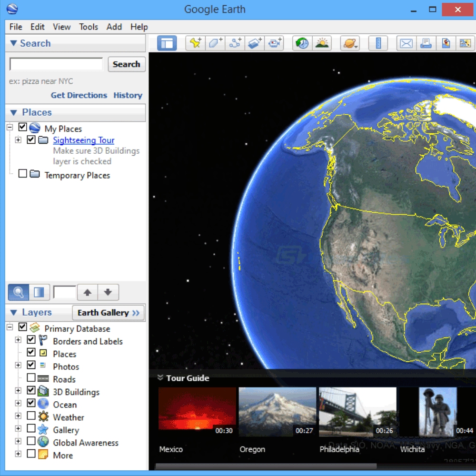Open the search History link
This screenshot has width=476, height=476.
[128, 95]
